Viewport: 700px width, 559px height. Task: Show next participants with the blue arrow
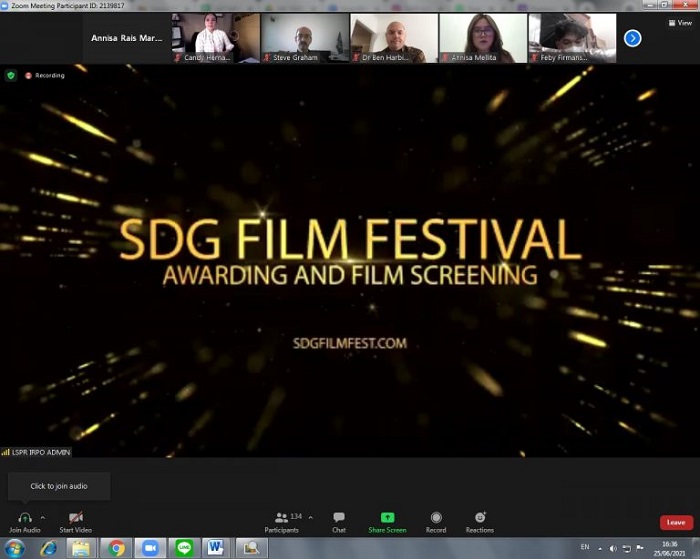tap(632, 38)
